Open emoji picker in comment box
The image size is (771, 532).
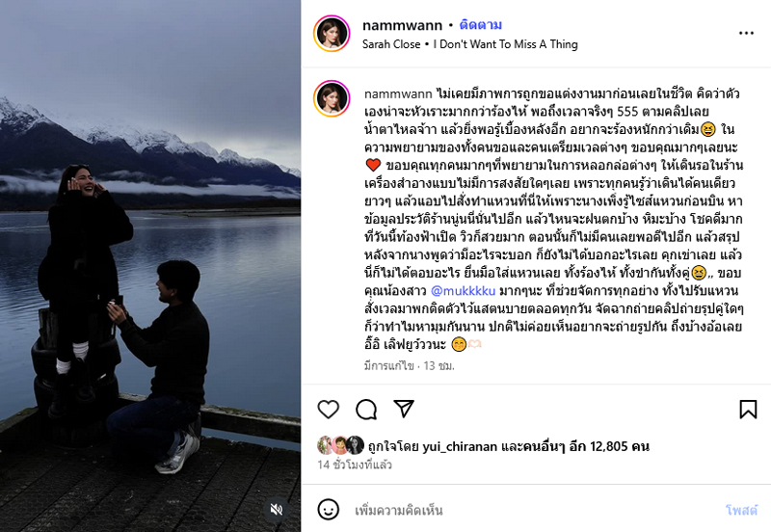[328, 510]
